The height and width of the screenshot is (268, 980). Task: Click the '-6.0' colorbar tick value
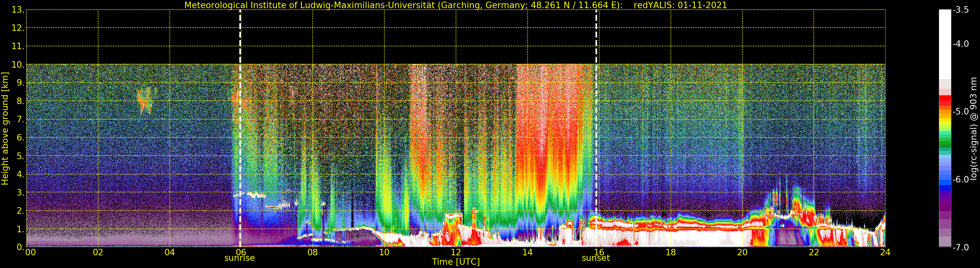(961, 180)
